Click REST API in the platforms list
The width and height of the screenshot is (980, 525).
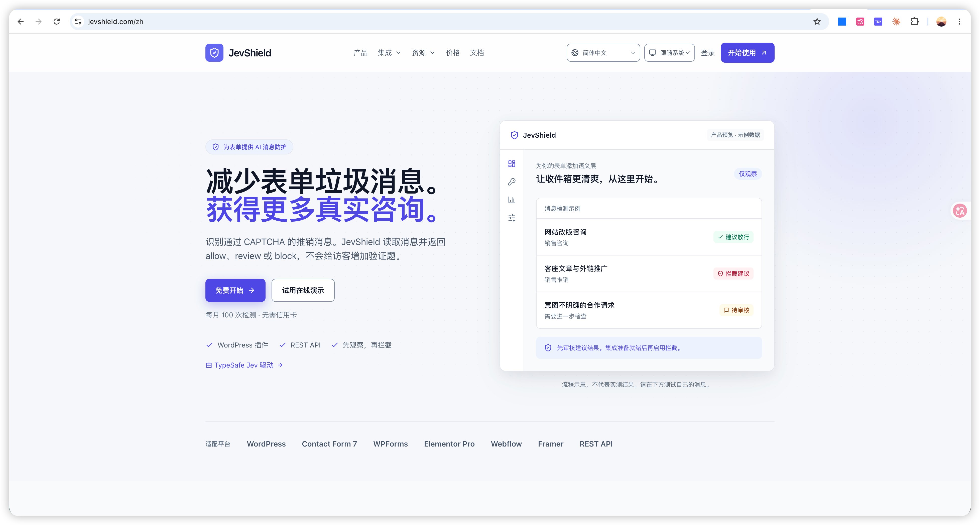(596, 444)
